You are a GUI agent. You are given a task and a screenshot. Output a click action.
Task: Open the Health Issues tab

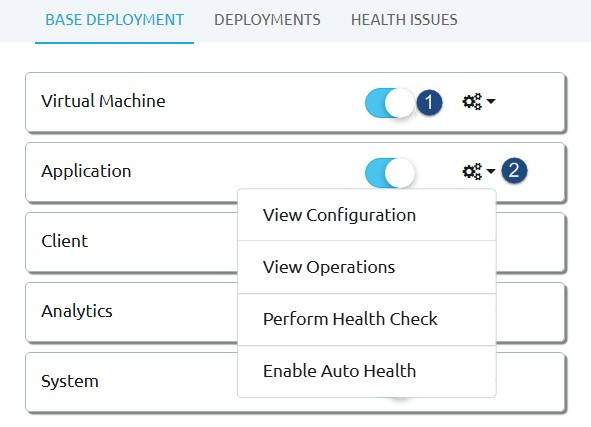[x=404, y=20]
